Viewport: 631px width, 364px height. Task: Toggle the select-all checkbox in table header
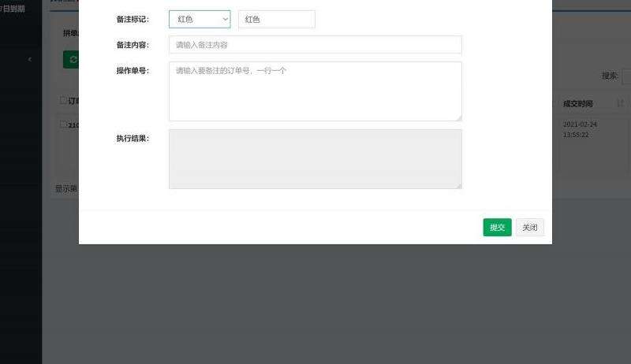63,101
